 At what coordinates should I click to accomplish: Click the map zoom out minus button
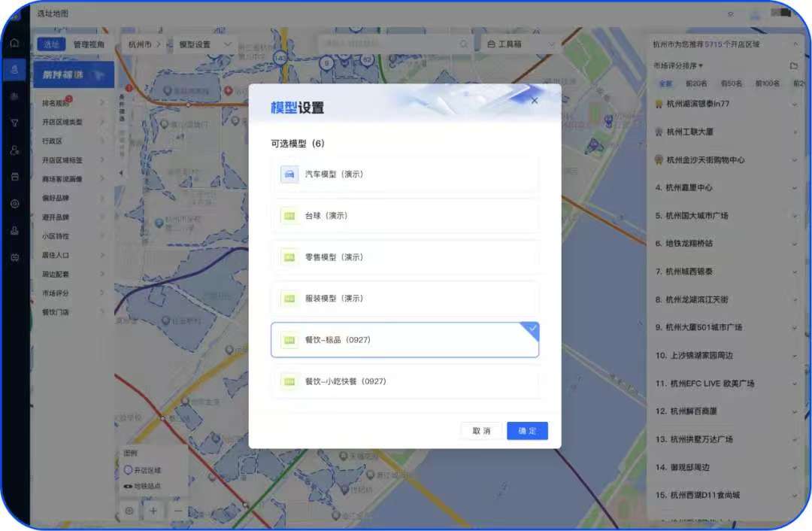pos(178,511)
